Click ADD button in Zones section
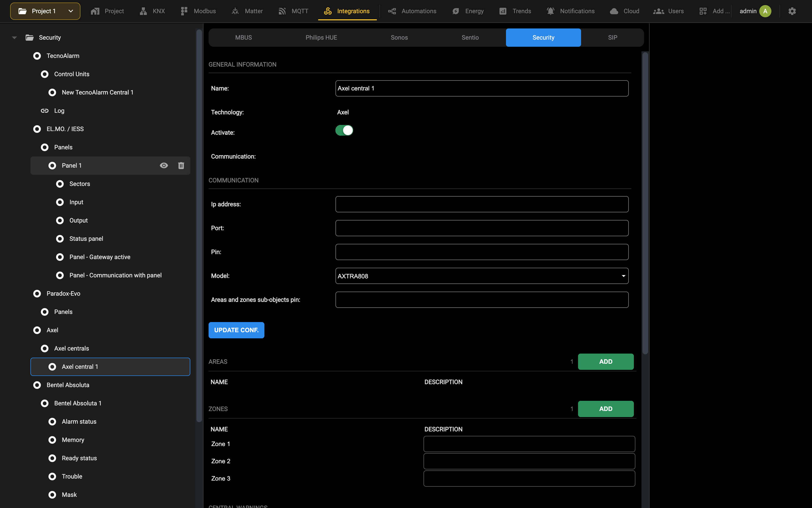The width and height of the screenshot is (812, 508). tap(606, 409)
